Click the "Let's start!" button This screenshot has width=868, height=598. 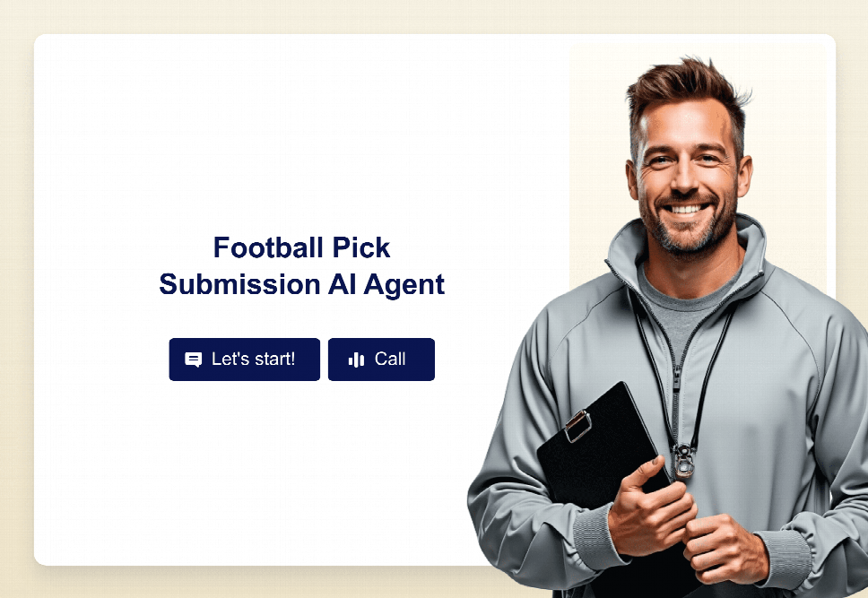[x=244, y=360]
